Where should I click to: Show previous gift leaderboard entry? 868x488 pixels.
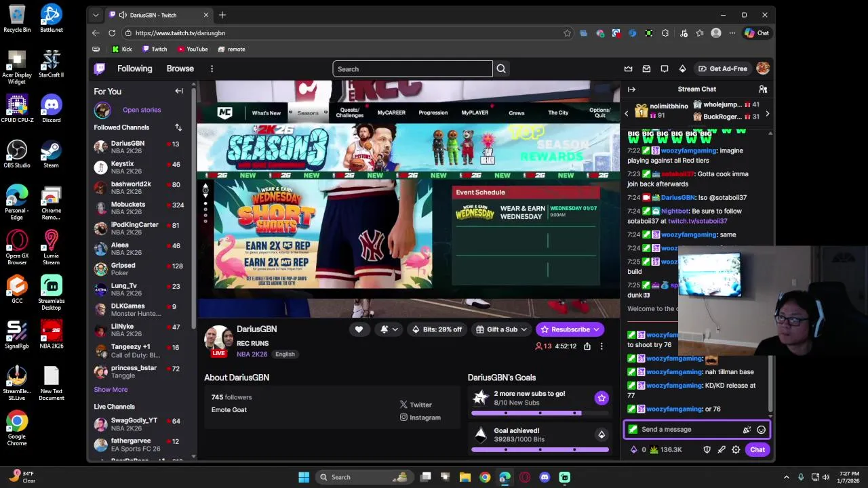click(626, 113)
